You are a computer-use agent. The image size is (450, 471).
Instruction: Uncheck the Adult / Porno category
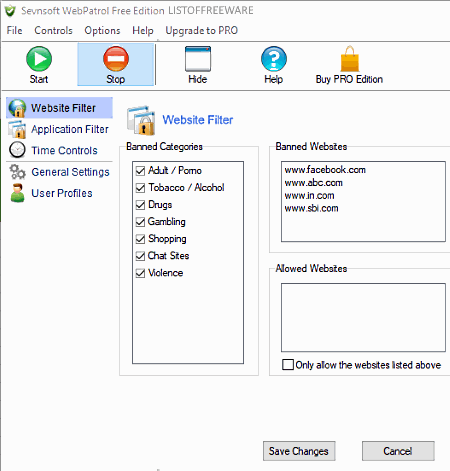click(x=140, y=171)
